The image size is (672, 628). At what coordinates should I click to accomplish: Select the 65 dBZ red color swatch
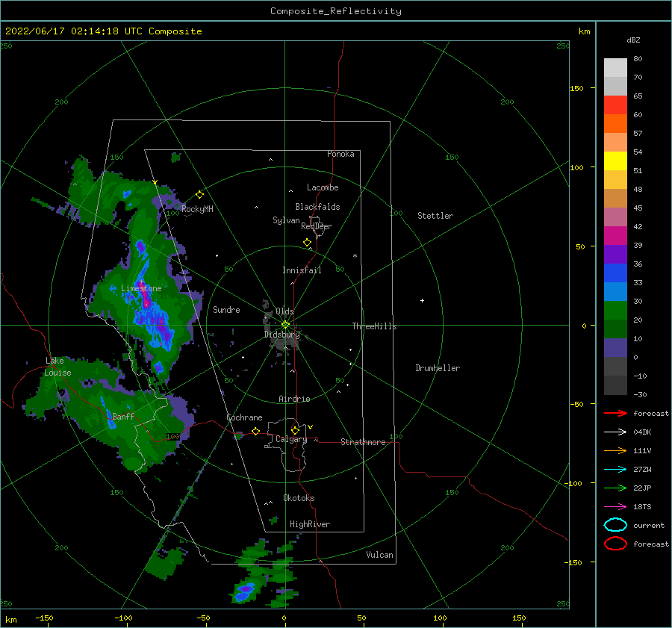point(615,105)
